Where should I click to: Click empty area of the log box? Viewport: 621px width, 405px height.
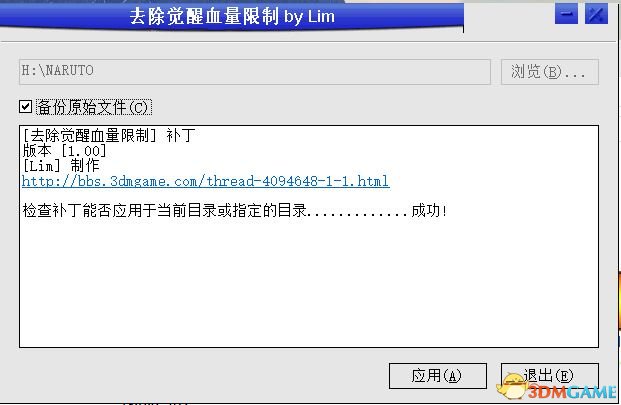click(309, 285)
